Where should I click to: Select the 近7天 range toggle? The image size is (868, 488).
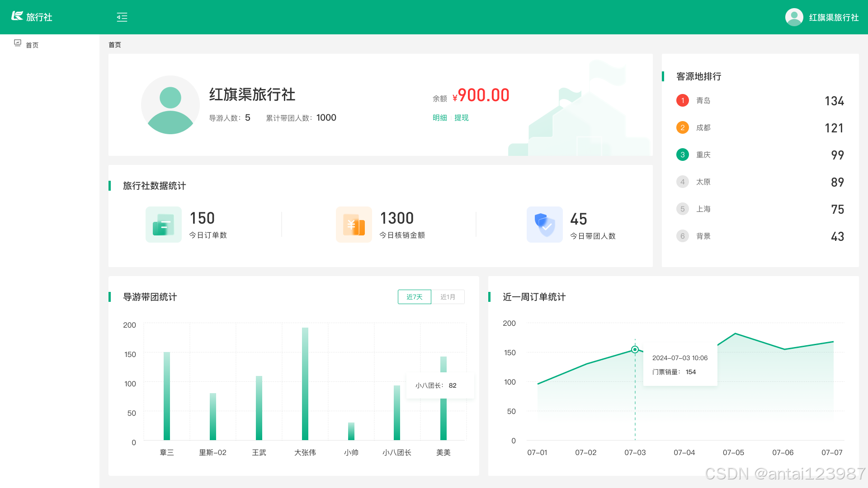414,297
